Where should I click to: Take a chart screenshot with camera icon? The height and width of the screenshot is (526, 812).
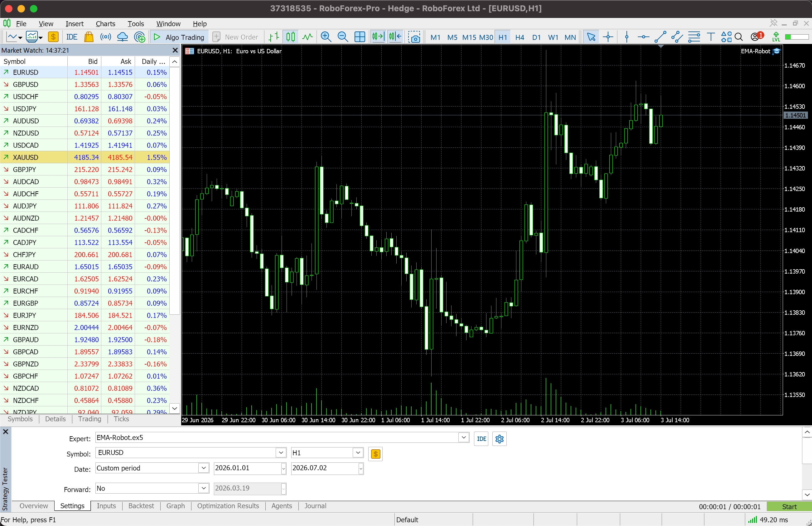(x=414, y=37)
